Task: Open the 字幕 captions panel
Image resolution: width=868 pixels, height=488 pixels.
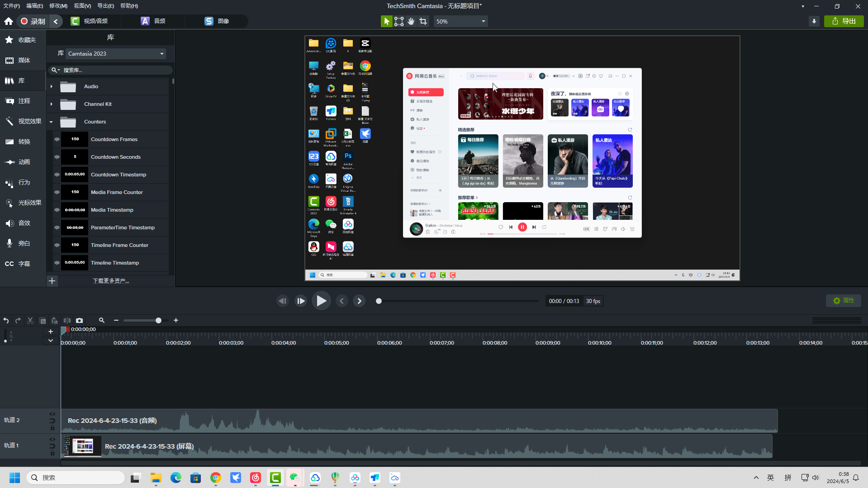Action: (x=23, y=264)
